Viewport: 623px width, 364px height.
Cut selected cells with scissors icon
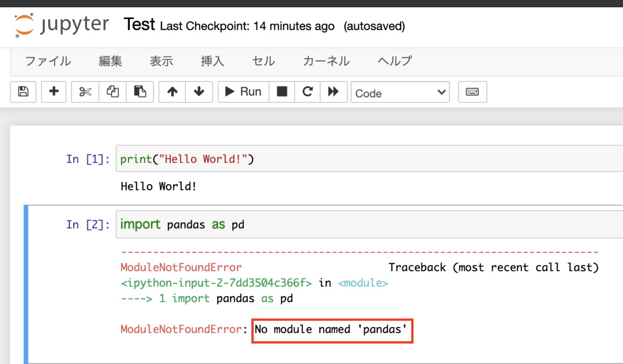coord(85,92)
